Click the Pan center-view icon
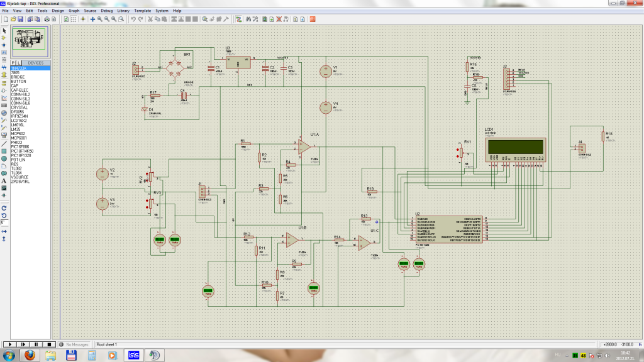 (x=92, y=19)
